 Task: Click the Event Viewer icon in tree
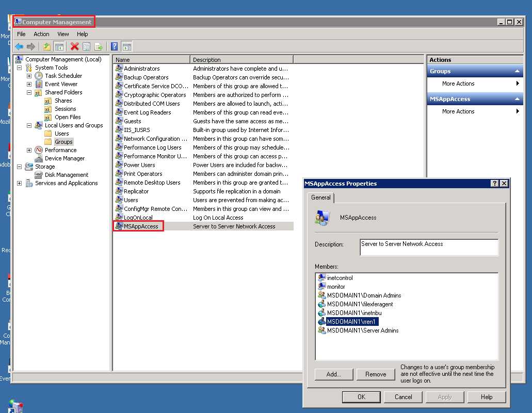pyautogui.click(x=39, y=84)
